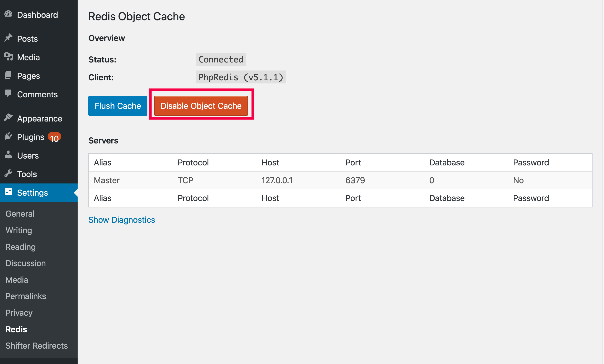Click the Flush Cache button
Screen dimensions: 604x364
click(118, 106)
